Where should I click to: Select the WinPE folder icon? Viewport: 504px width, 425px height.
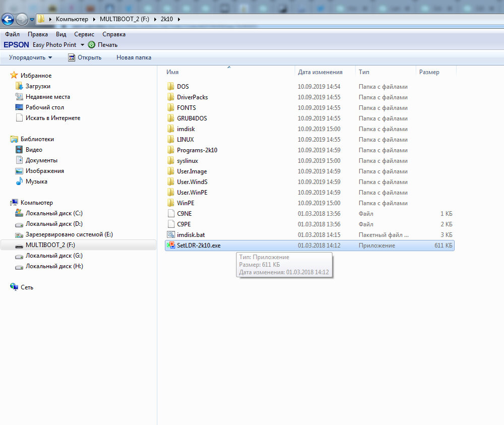(x=171, y=203)
